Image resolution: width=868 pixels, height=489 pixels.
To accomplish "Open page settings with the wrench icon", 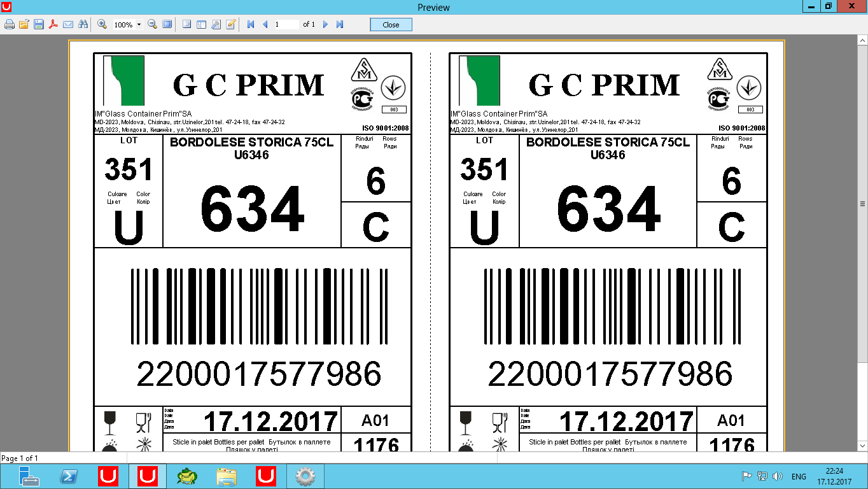I will [x=216, y=24].
